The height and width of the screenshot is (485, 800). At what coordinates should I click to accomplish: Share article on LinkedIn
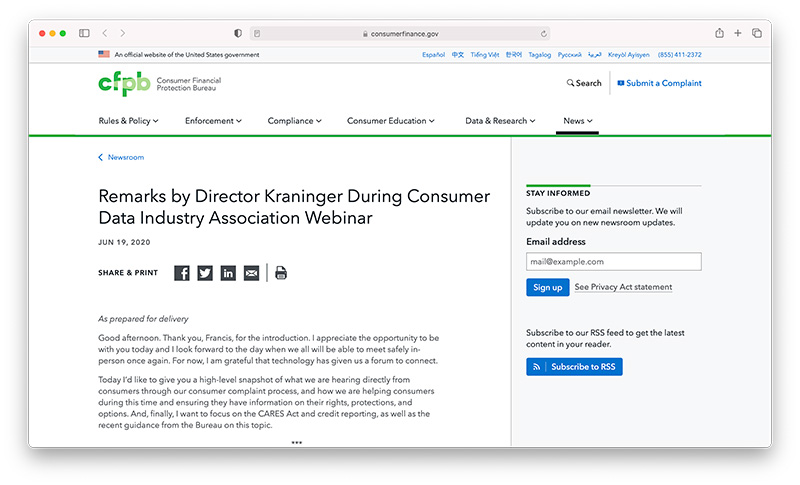click(228, 273)
